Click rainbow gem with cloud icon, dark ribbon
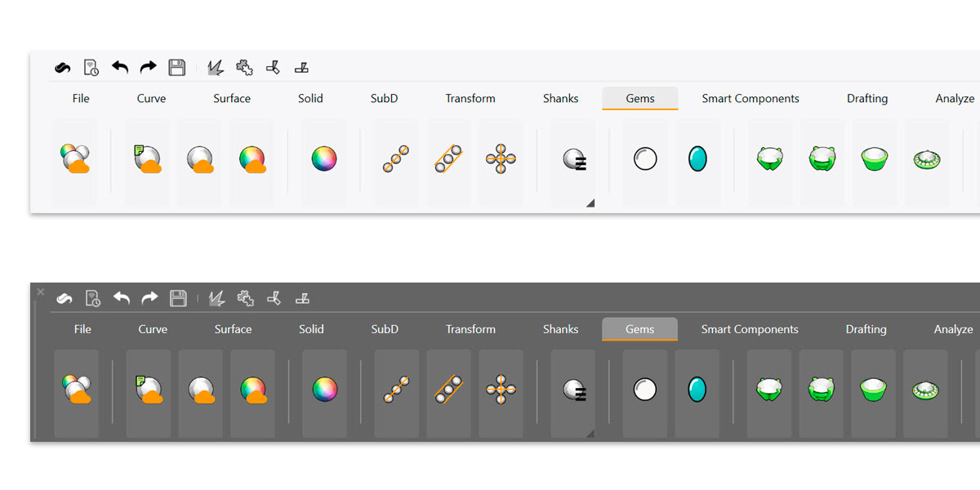Viewport: 980px width, 490px height. coord(253,390)
